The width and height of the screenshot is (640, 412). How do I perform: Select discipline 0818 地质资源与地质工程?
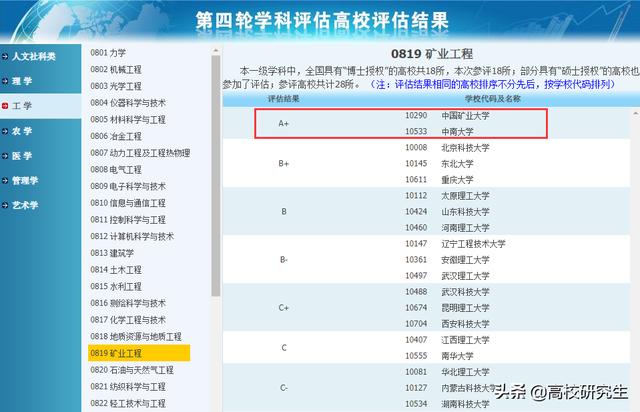[x=136, y=336]
